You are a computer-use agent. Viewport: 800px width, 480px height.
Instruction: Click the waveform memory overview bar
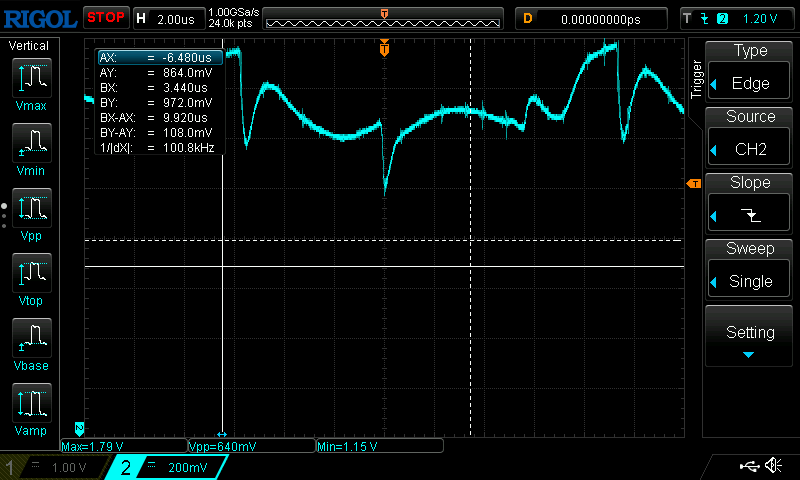coord(383,19)
